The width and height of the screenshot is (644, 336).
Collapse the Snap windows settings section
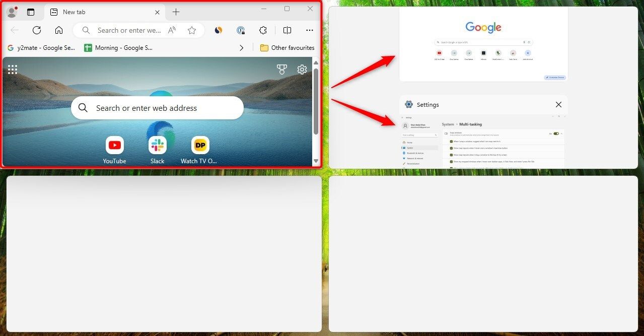click(x=562, y=134)
